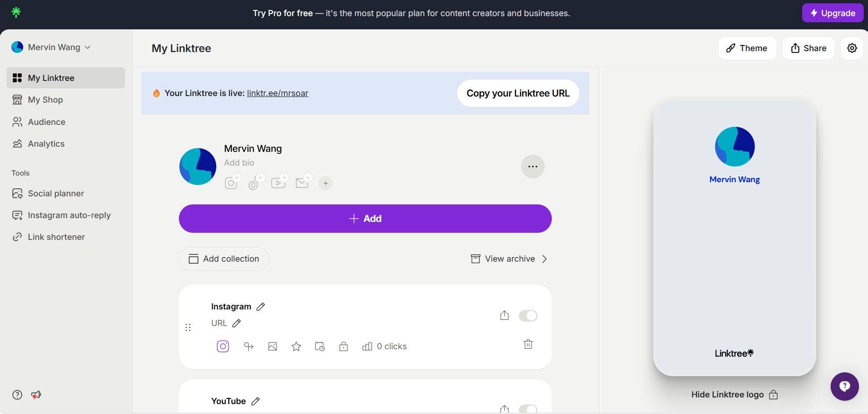The image size is (868, 414).
Task: Edit the YouTube link title pencil
Action: pyautogui.click(x=256, y=401)
